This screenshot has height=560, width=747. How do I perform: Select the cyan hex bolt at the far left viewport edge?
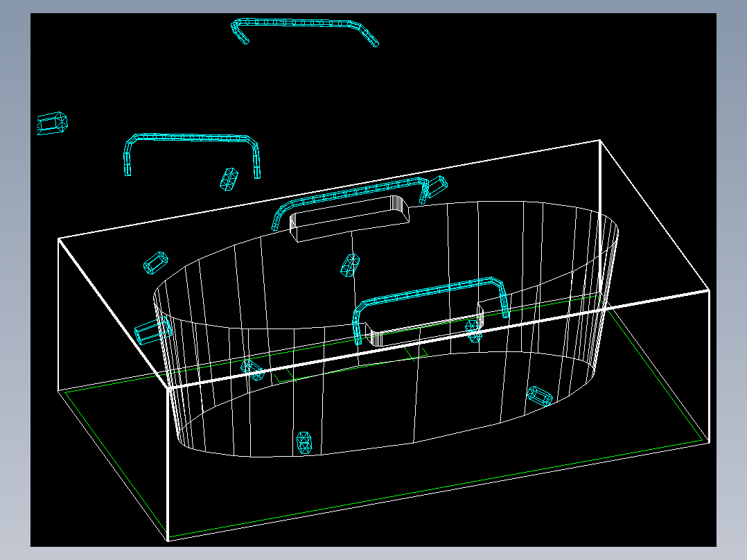click(x=52, y=123)
